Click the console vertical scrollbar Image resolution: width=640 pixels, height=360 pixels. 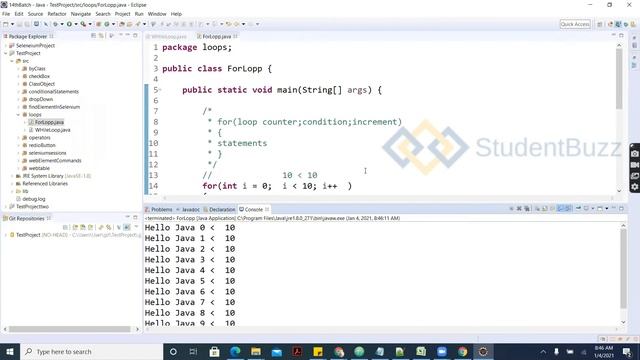coord(623,269)
